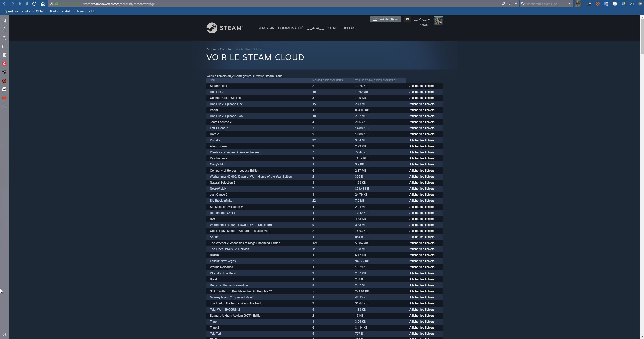Expand the Admin bookmark folder
The width and height of the screenshot is (644, 339).
80,11
